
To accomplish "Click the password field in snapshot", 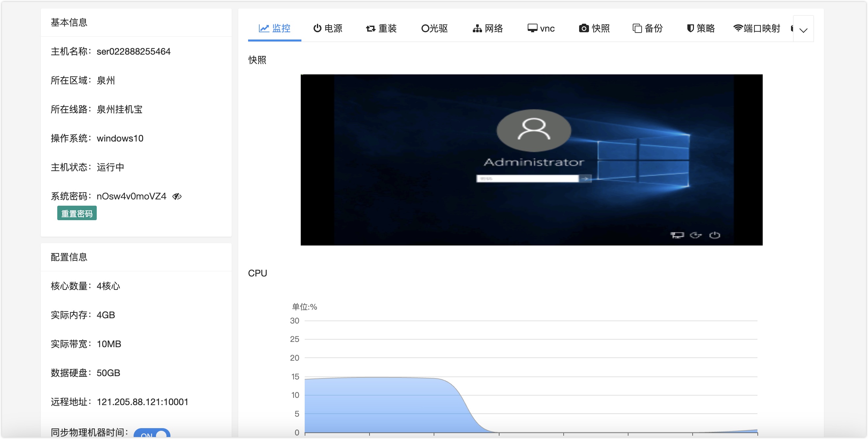I will pyautogui.click(x=527, y=179).
